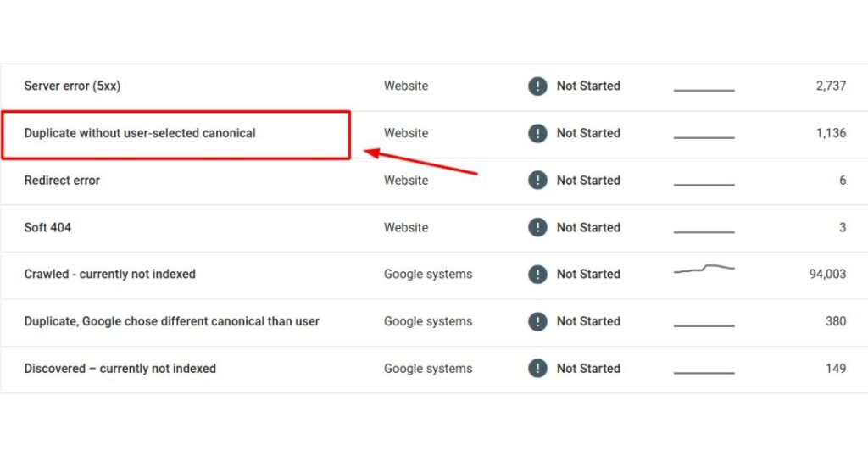Image resolution: width=868 pixels, height=456 pixels.
Task: Click the Server error (5xx) trend line
Action: click(704, 90)
